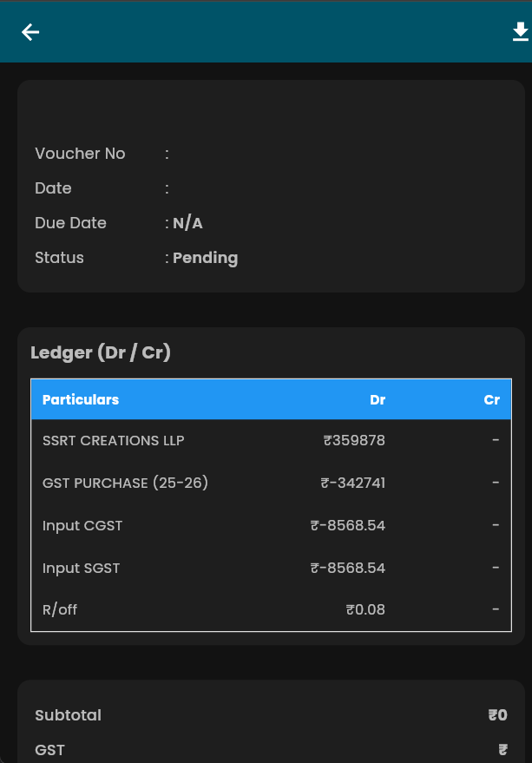The width and height of the screenshot is (532, 763).
Task: Click the Cr column header
Action: click(491, 399)
